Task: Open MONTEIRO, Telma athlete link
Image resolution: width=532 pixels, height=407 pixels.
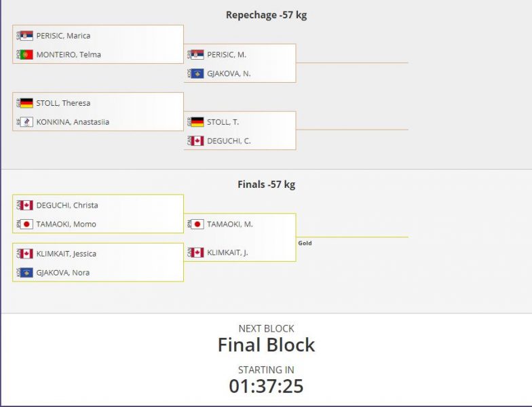Action: tap(69, 54)
